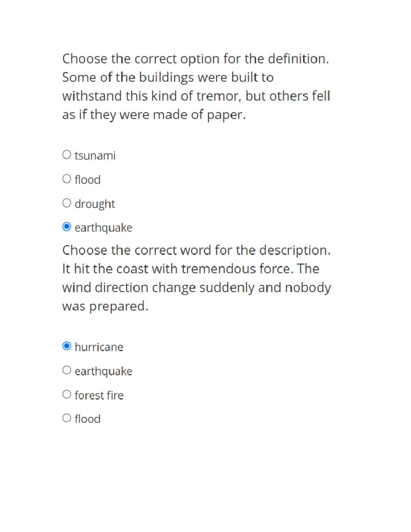Image resolution: width=411 pixels, height=532 pixels.
Task: Click the 'drought' option label text
Action: click(95, 204)
